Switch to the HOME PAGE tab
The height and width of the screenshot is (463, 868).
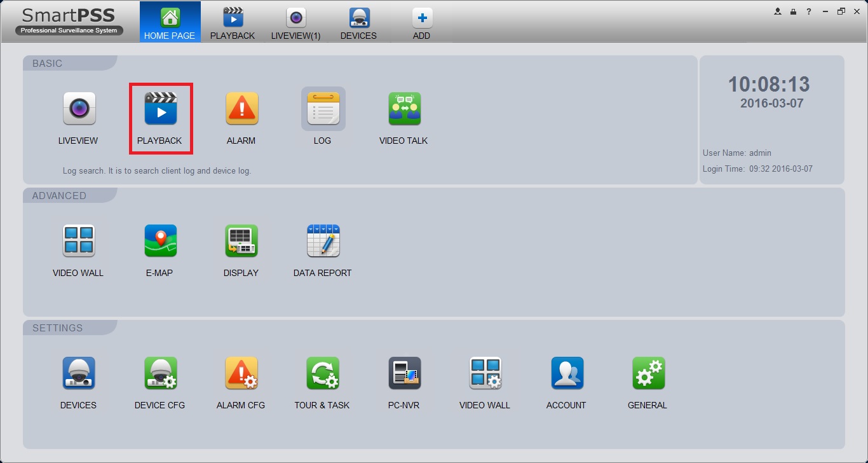coord(170,22)
